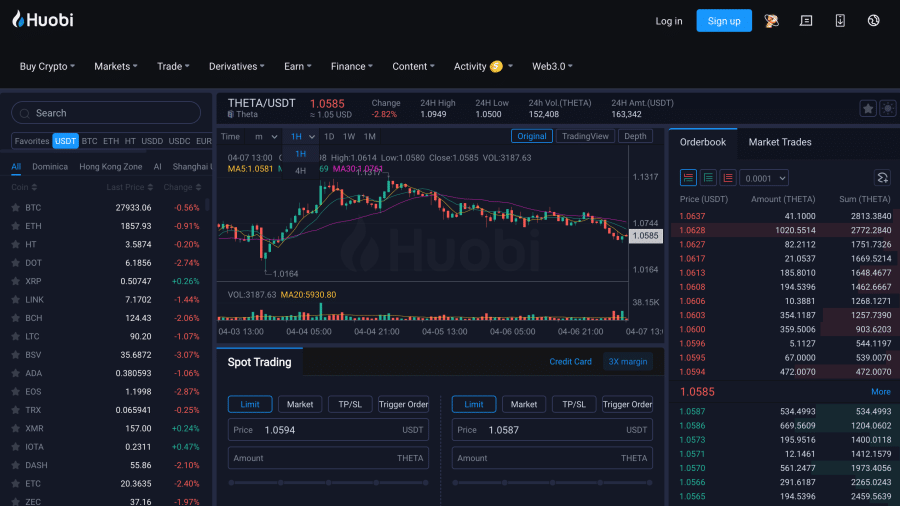Viewport: 900px width, 506px height.
Task: Click the Theta info document icon
Action: point(230,114)
